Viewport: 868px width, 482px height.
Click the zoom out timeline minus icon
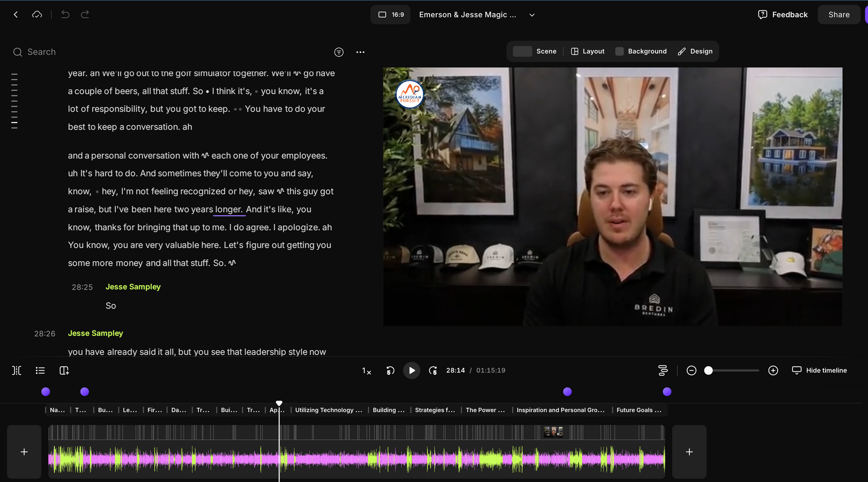(x=691, y=371)
